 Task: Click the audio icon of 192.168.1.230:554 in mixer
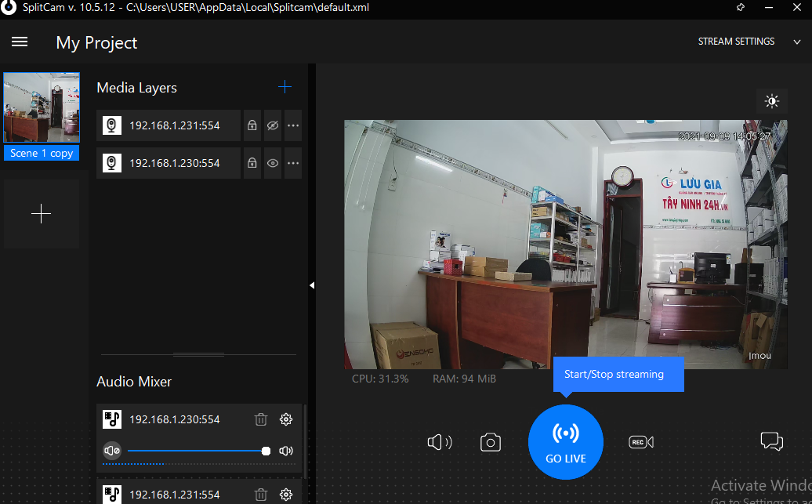(112, 419)
